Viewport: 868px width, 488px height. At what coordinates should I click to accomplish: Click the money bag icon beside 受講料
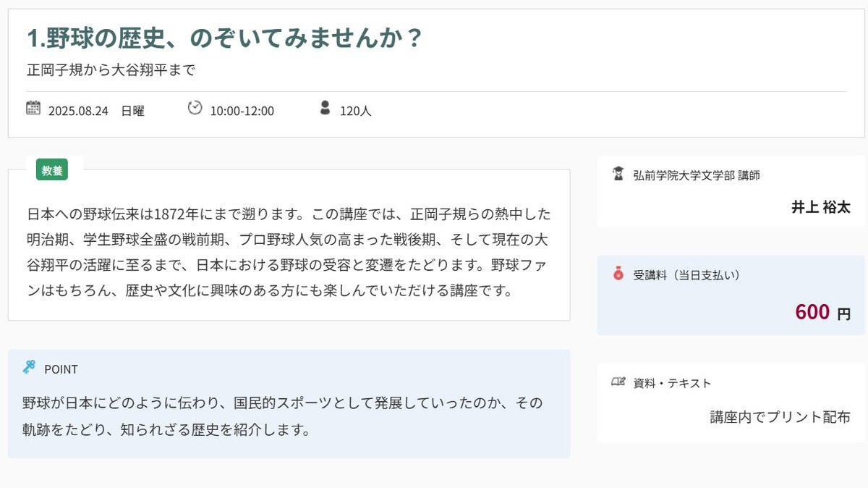[x=618, y=274]
